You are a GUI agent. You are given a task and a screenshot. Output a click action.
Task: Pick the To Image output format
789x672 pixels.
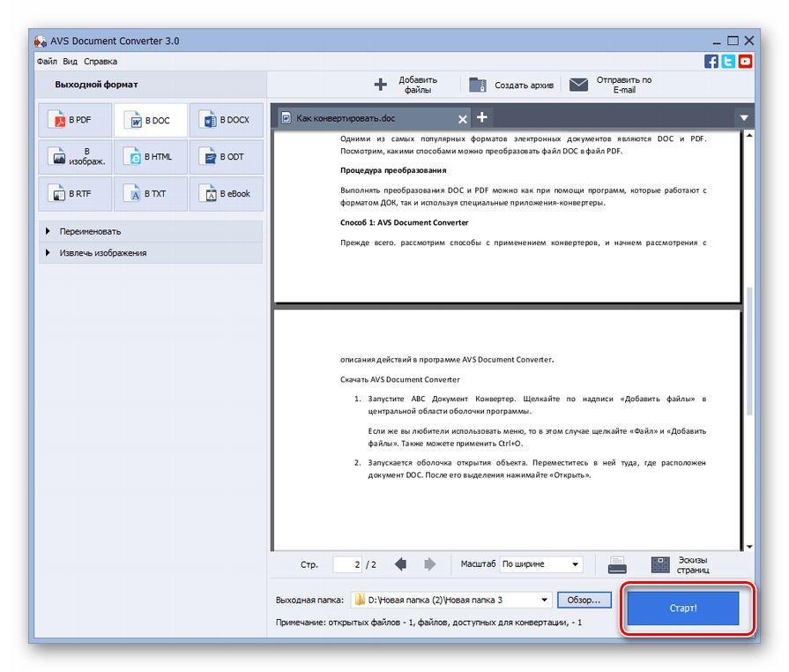(x=75, y=157)
